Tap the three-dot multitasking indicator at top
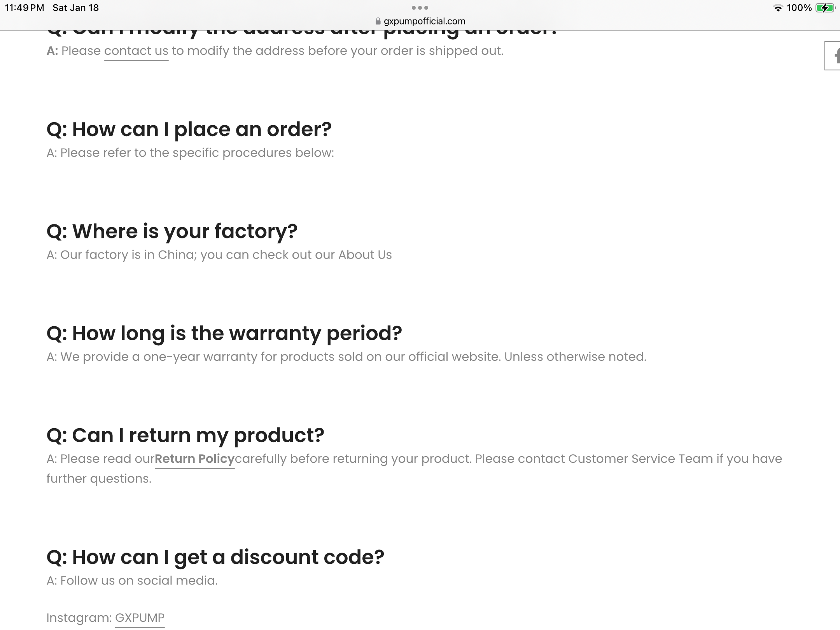The image size is (840, 630). point(420,8)
